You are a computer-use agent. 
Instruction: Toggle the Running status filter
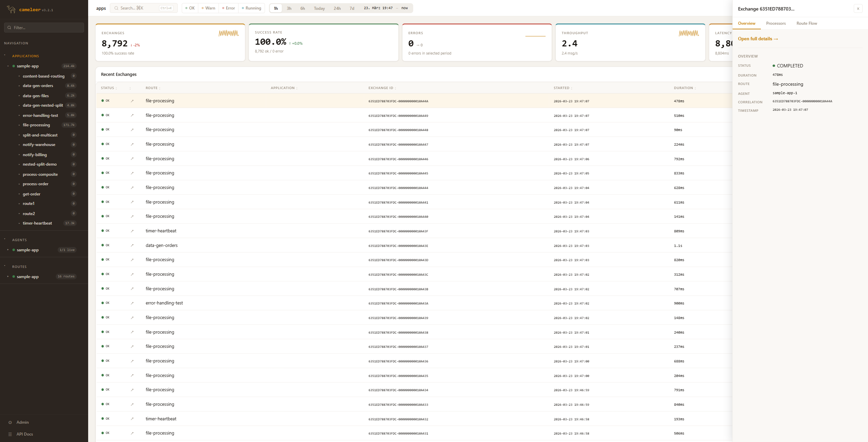pyautogui.click(x=251, y=8)
